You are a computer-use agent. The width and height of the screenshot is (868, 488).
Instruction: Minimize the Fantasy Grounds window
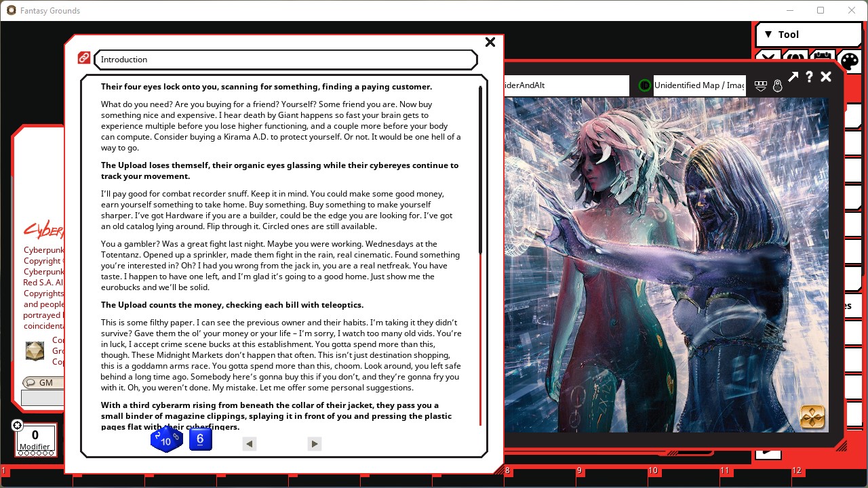click(790, 10)
